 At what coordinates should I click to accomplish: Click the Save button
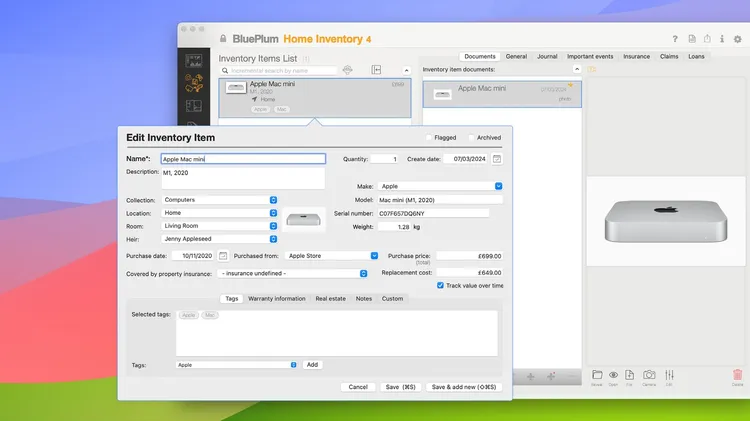(x=400, y=387)
